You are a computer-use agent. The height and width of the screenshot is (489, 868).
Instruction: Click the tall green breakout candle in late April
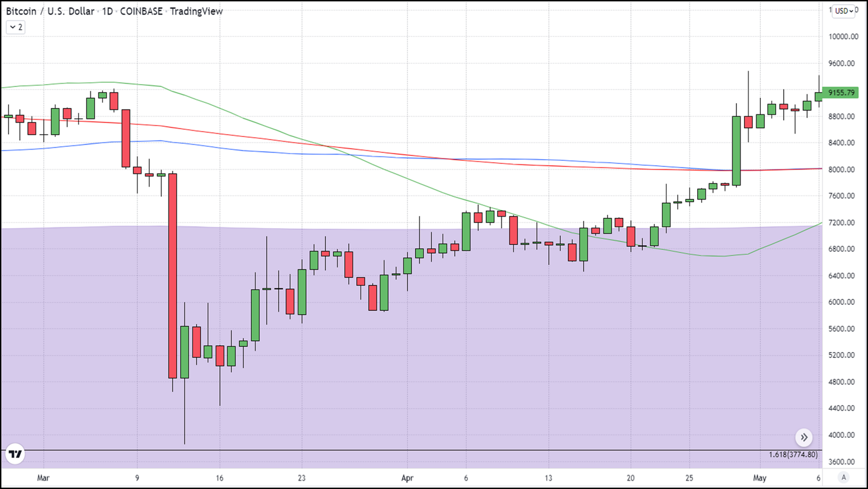pyautogui.click(x=736, y=151)
